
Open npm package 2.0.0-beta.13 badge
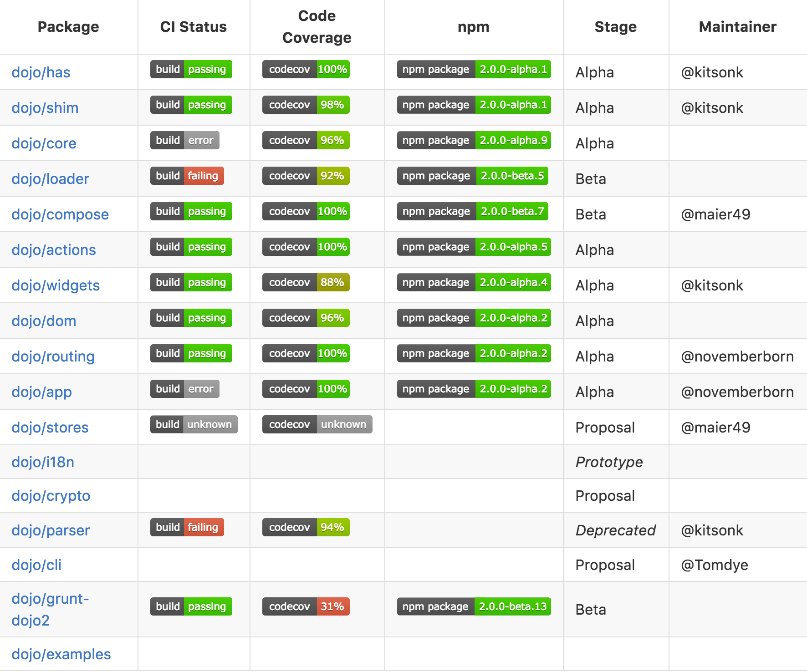(x=474, y=606)
